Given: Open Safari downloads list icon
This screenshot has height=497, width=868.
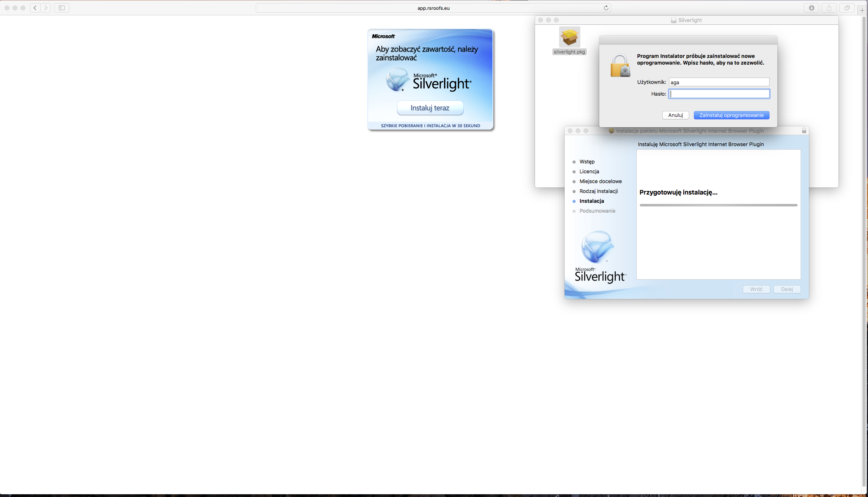Looking at the screenshot, I should [x=811, y=8].
